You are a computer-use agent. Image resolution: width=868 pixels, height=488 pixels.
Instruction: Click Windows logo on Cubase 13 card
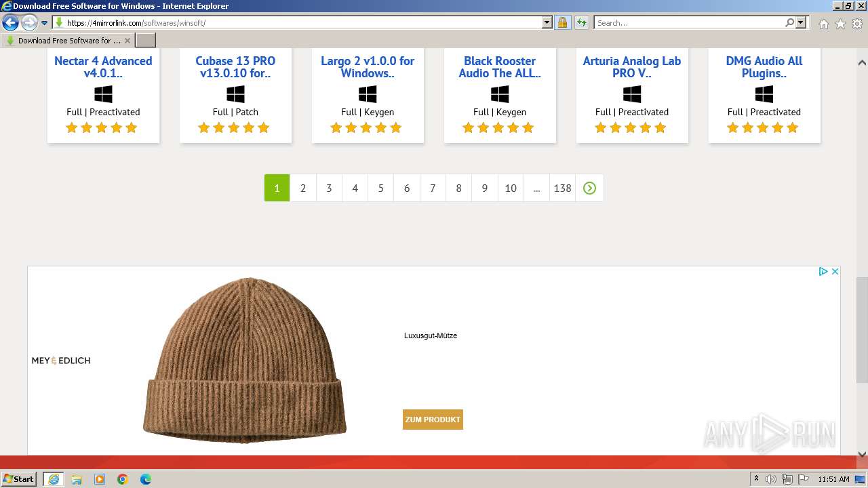235,94
